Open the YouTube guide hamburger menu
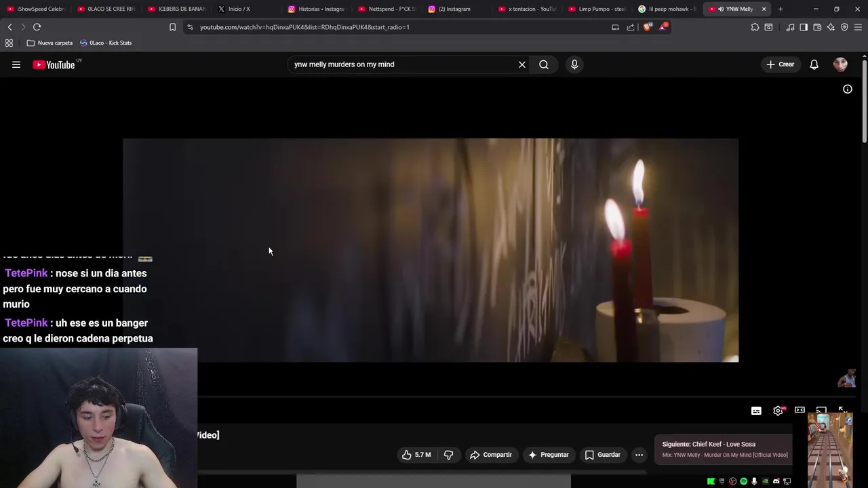 [16, 64]
